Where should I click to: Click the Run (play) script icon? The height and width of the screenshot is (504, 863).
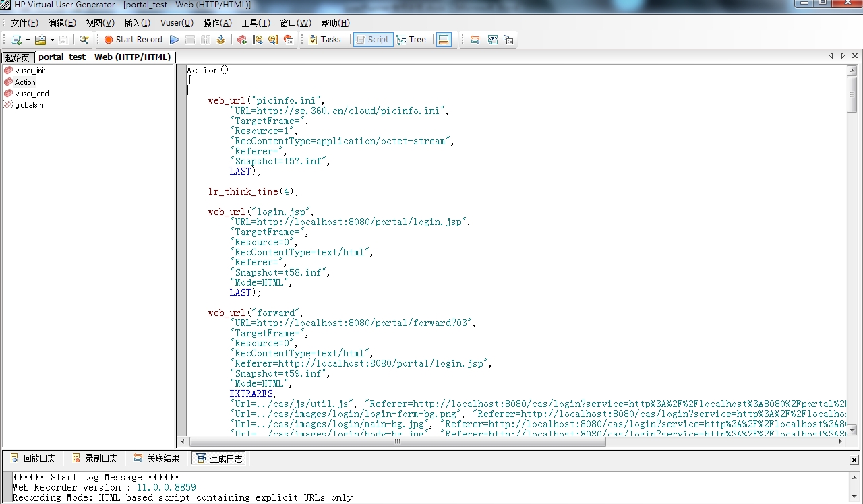[175, 40]
